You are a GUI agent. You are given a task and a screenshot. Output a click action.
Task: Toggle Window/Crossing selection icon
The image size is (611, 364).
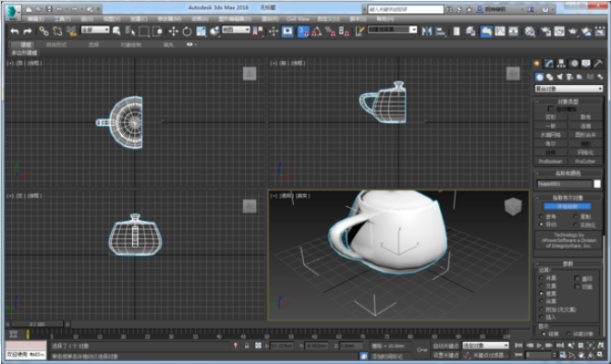coord(157,31)
